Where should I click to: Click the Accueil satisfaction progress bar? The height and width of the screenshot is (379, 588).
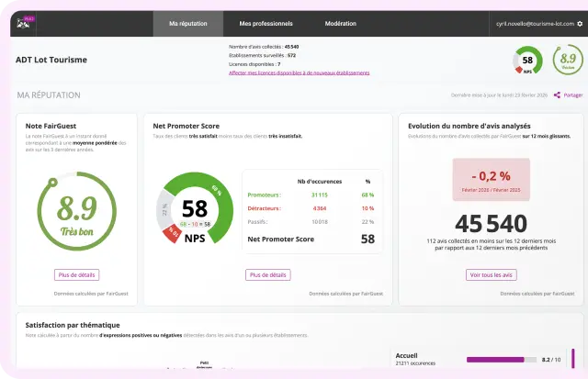pos(502,361)
